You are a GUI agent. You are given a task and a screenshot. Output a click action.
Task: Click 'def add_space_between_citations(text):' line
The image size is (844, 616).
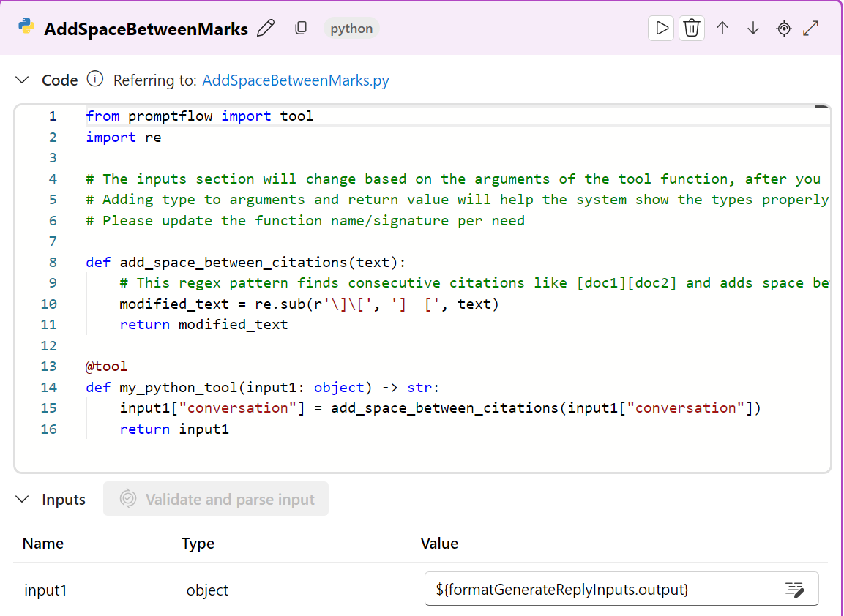pos(246,262)
